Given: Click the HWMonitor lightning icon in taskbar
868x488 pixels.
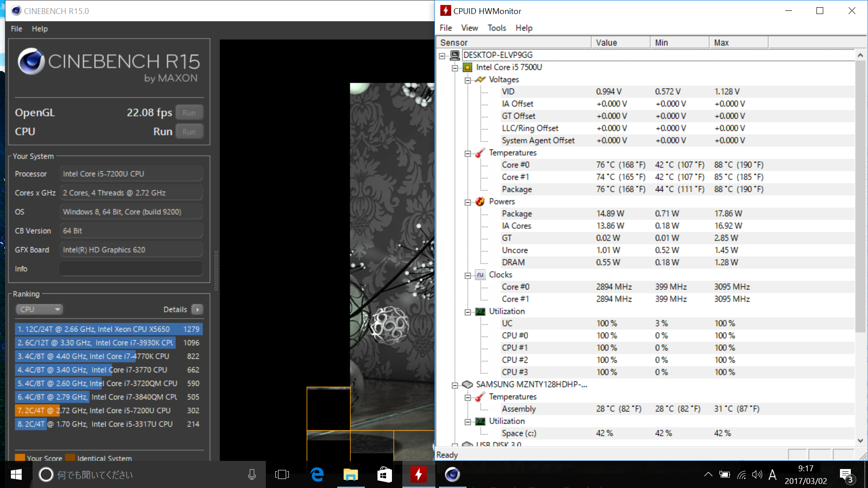Looking at the screenshot, I should (x=419, y=474).
